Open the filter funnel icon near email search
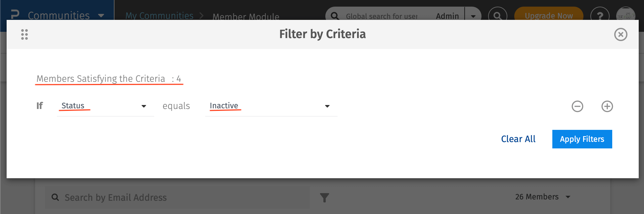 325,197
